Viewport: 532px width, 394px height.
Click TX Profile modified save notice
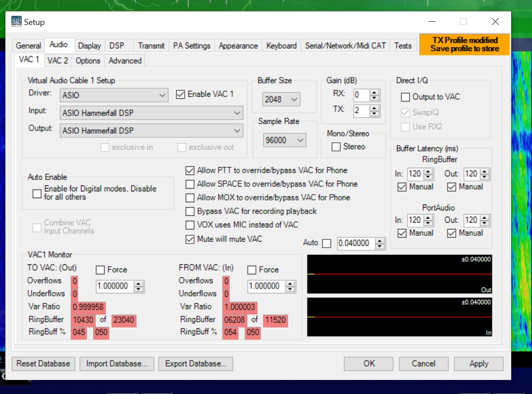click(464, 44)
